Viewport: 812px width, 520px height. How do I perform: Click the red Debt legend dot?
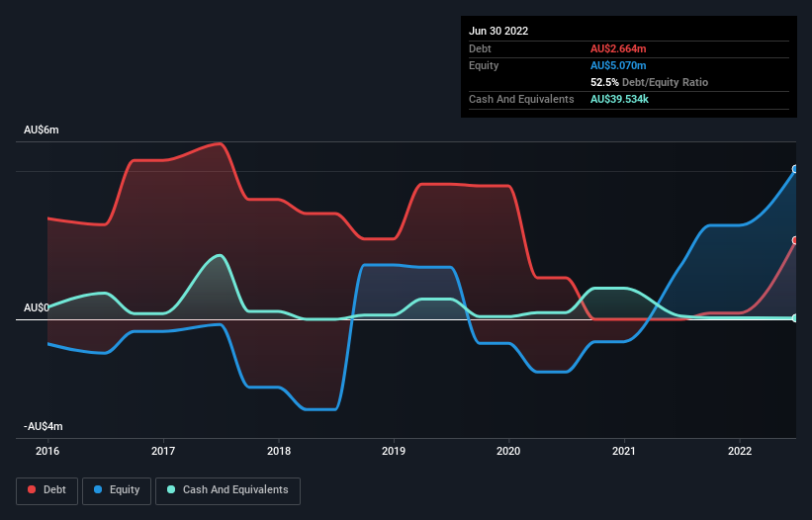click(x=32, y=489)
